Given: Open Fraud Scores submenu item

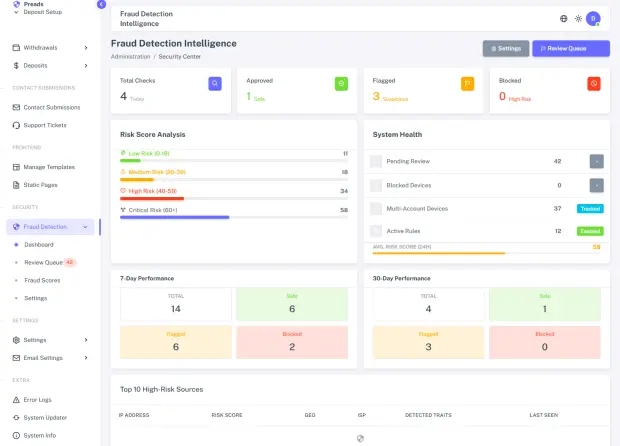Looking at the screenshot, I should [42, 280].
